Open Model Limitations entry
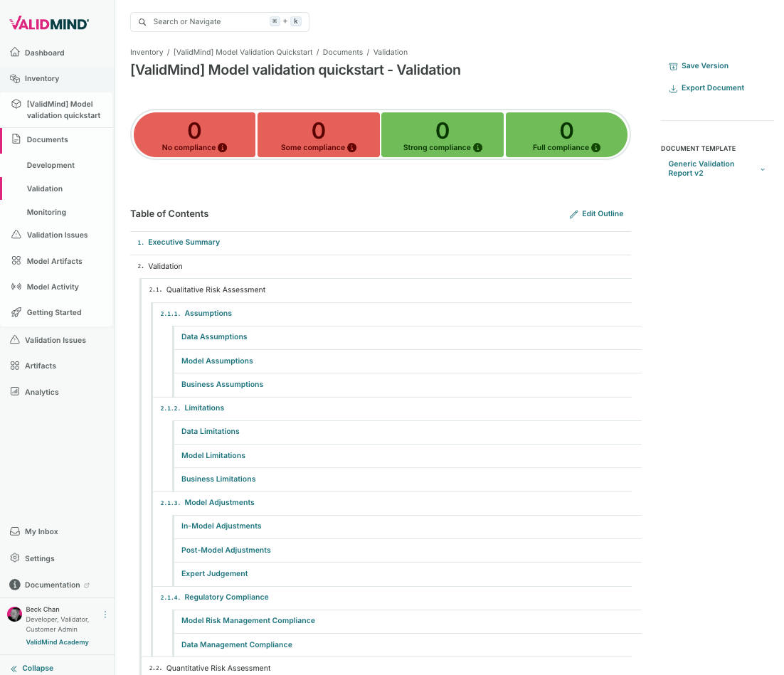Screen dimensions: 784x675 (213, 455)
